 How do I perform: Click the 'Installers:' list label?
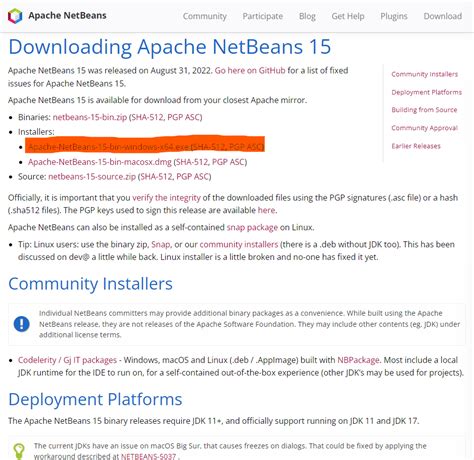point(36,132)
